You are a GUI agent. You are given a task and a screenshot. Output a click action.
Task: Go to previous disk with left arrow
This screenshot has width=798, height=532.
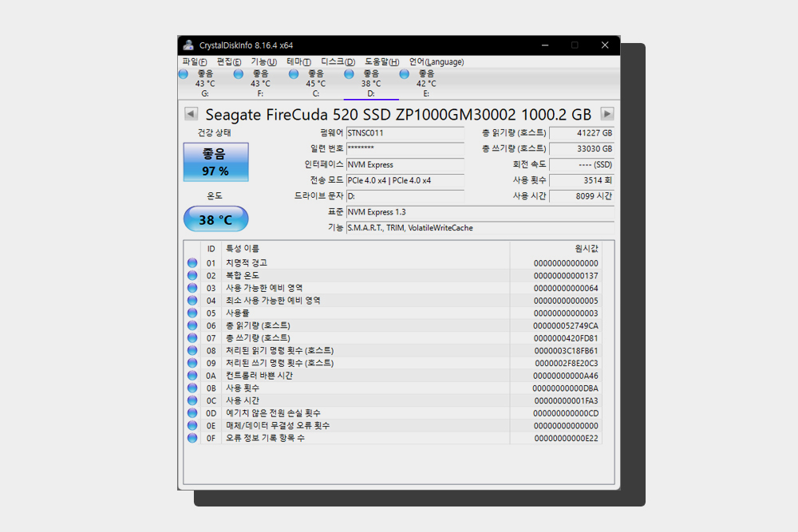[x=191, y=114]
